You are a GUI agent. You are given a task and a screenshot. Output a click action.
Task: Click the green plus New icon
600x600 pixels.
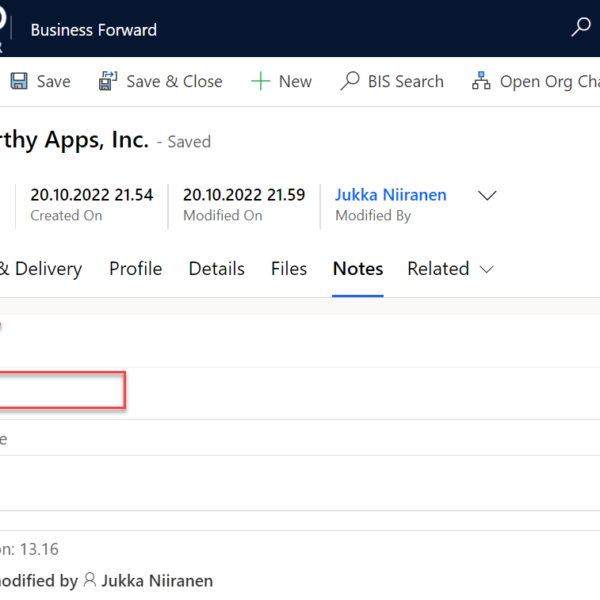click(261, 82)
